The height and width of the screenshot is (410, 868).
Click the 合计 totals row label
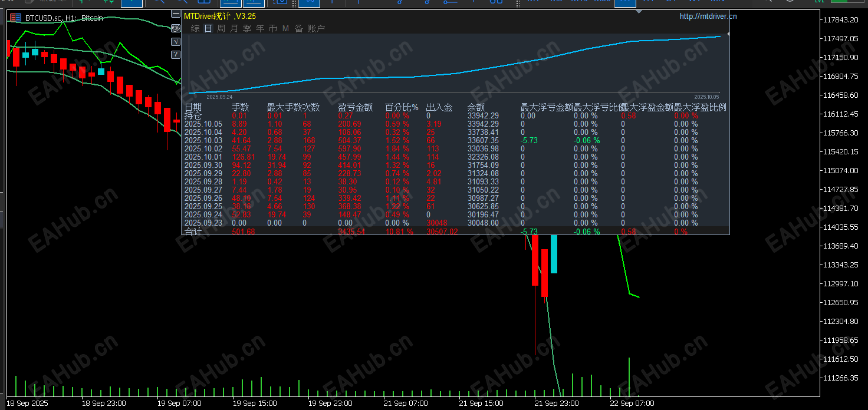coord(193,232)
